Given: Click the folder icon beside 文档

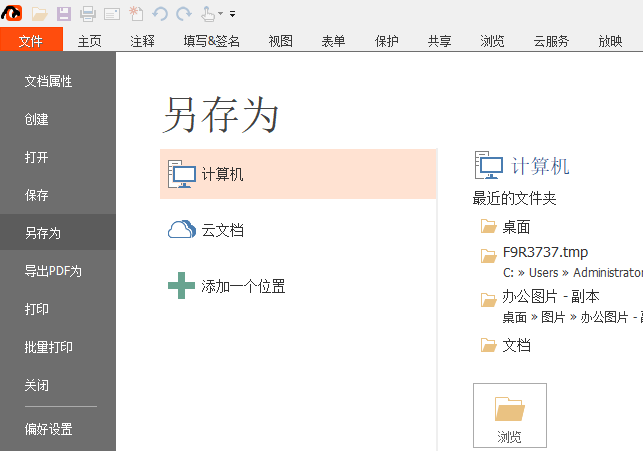Looking at the screenshot, I should (x=488, y=345).
